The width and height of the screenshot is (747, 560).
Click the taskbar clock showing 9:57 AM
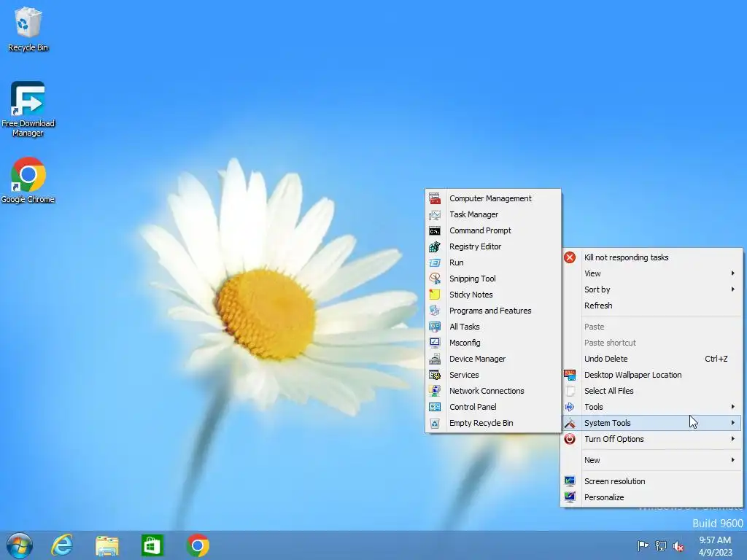point(715,545)
